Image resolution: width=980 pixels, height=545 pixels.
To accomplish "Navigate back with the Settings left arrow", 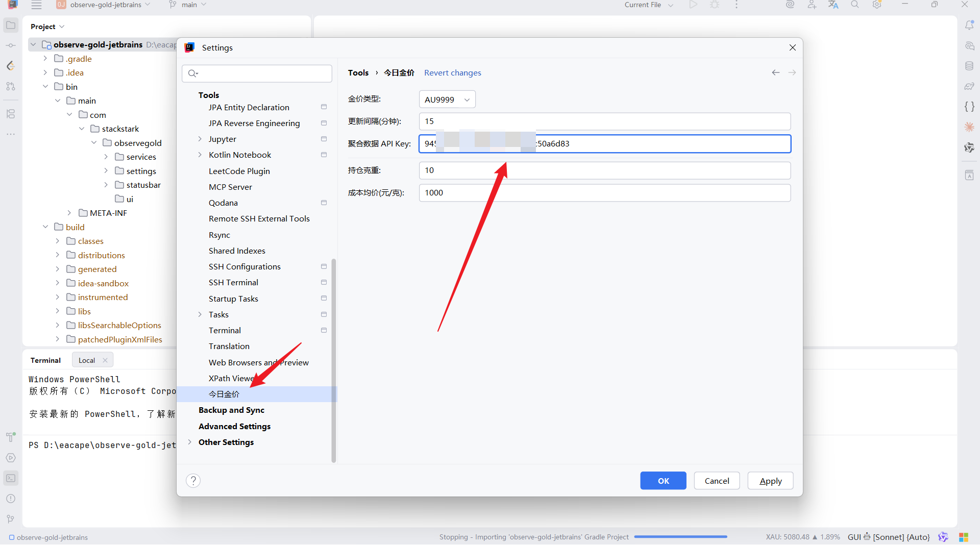I will (775, 73).
